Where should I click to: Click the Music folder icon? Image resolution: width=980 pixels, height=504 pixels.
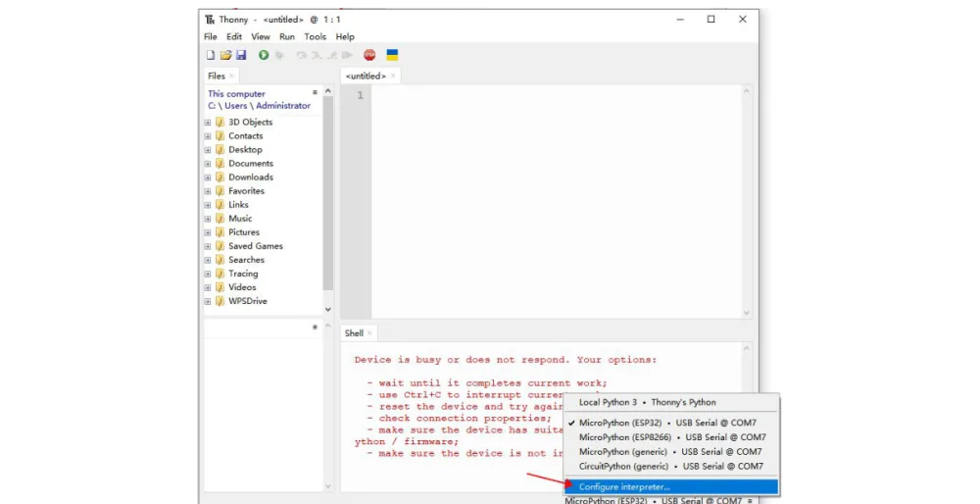click(x=220, y=219)
